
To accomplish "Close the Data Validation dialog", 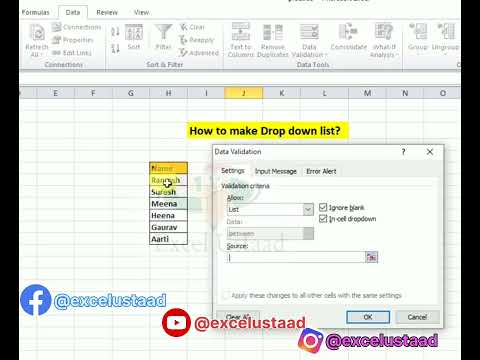I will coord(430,152).
